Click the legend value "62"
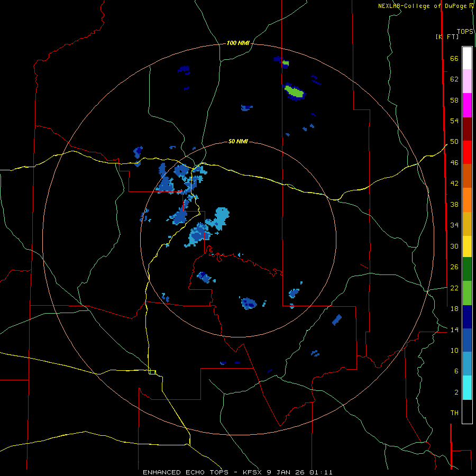The image size is (476, 476). click(454, 79)
